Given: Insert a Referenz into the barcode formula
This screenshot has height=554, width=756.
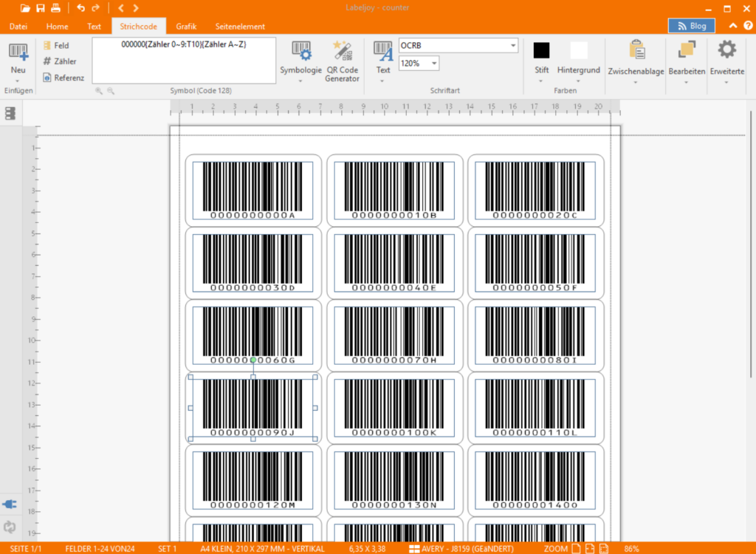Looking at the screenshot, I should click(65, 77).
